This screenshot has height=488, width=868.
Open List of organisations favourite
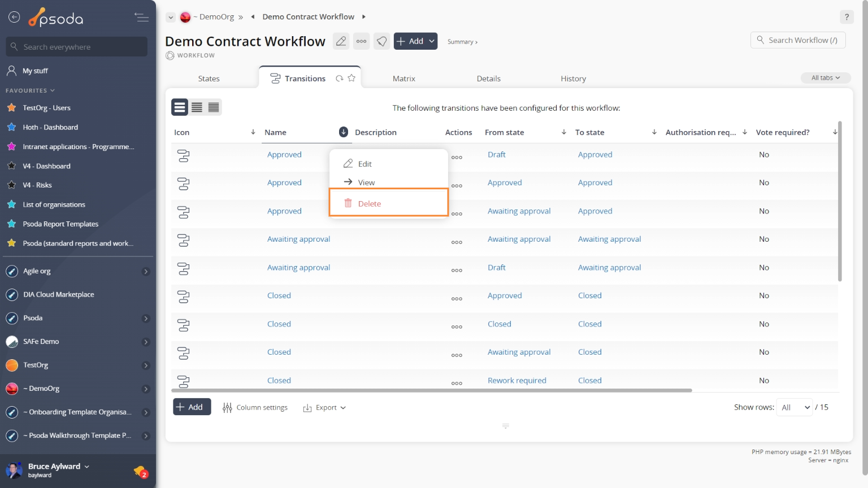[x=54, y=205]
